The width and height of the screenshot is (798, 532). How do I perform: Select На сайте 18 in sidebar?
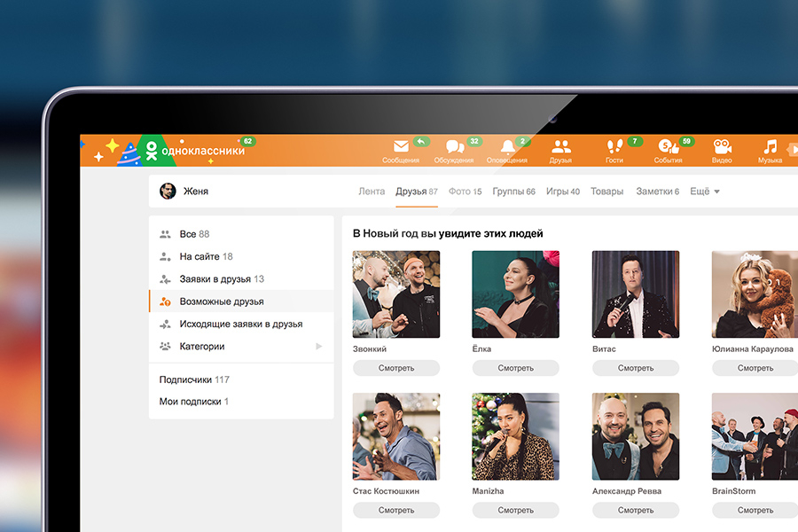241,256
